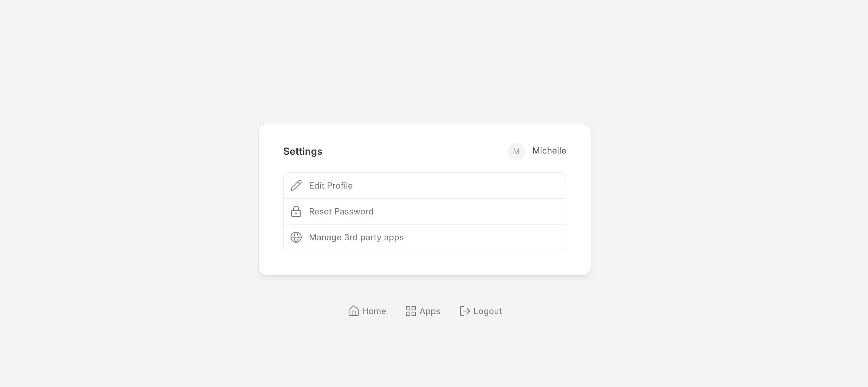Click the pencil icon beside Edit Profile

coord(296,186)
